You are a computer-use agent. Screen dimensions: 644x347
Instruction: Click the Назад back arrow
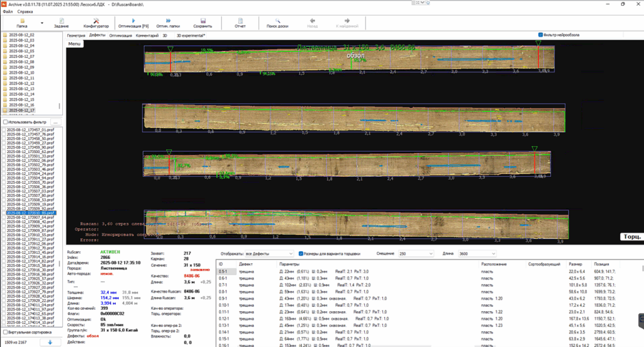(312, 23)
